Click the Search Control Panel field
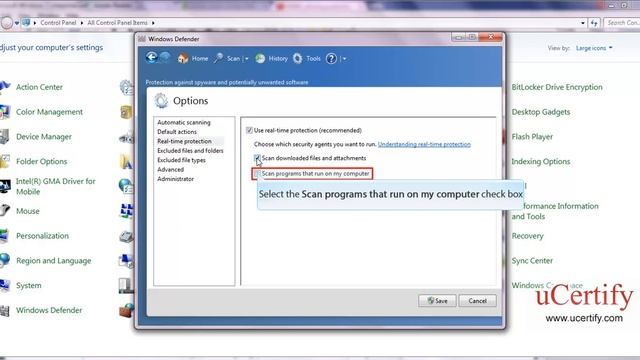 pos(622,23)
